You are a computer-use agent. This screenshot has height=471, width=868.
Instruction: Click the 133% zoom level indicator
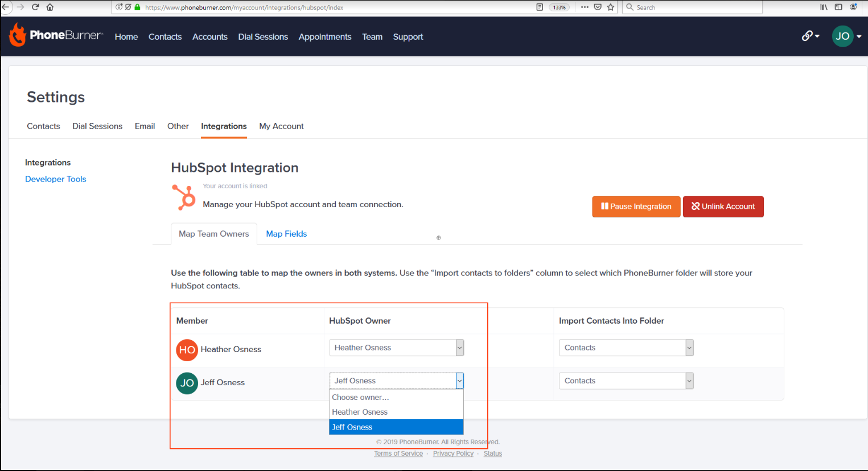[560, 7]
